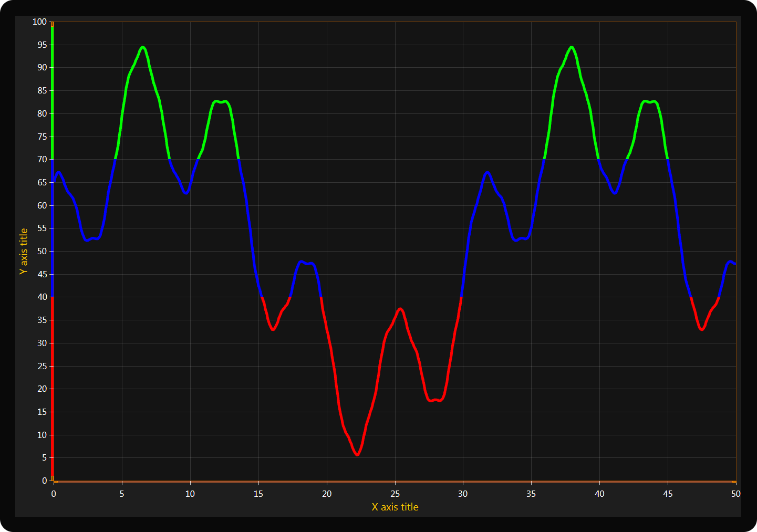Click the X-axis tick label 50
Image resolution: width=757 pixels, height=532 pixels.
pyautogui.click(x=735, y=494)
